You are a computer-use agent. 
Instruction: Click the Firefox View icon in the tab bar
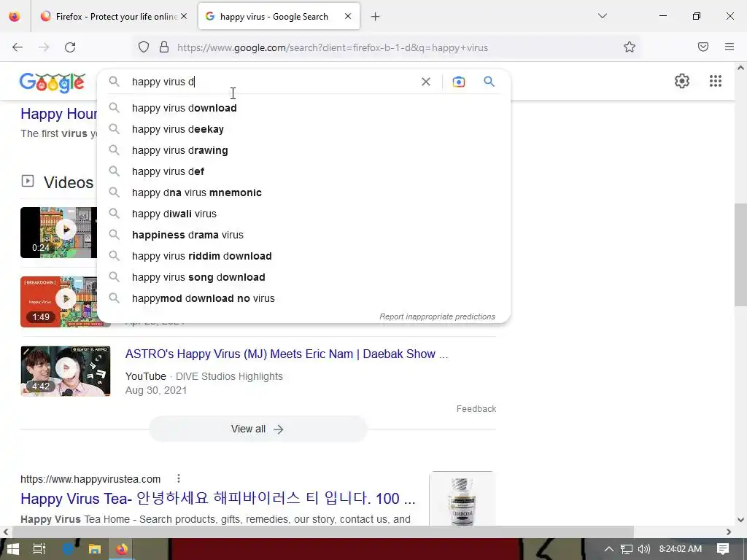click(15, 17)
